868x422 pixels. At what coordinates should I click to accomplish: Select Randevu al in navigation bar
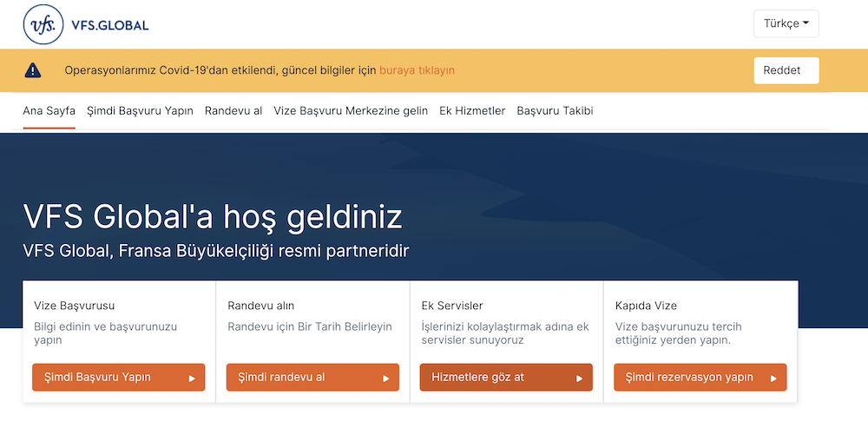(233, 111)
